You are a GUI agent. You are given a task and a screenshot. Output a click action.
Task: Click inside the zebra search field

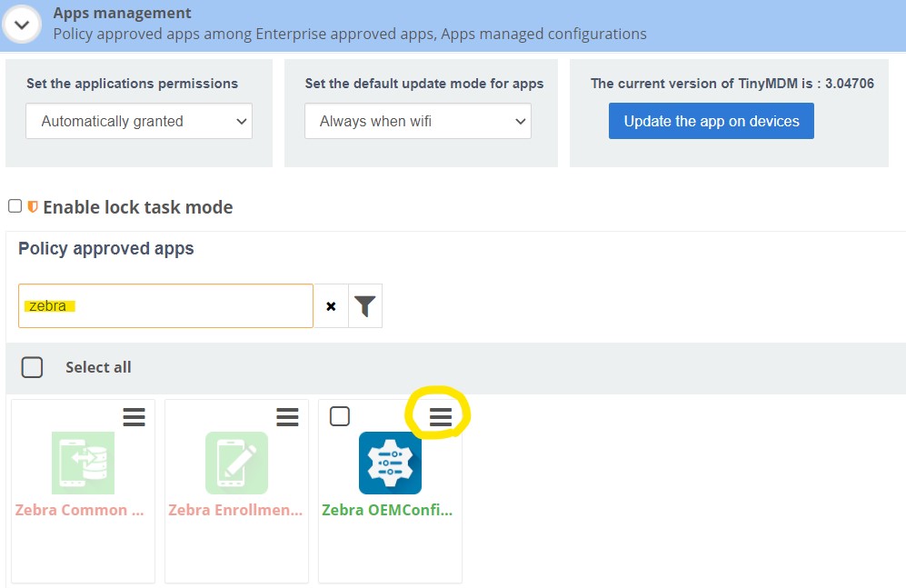coord(164,305)
